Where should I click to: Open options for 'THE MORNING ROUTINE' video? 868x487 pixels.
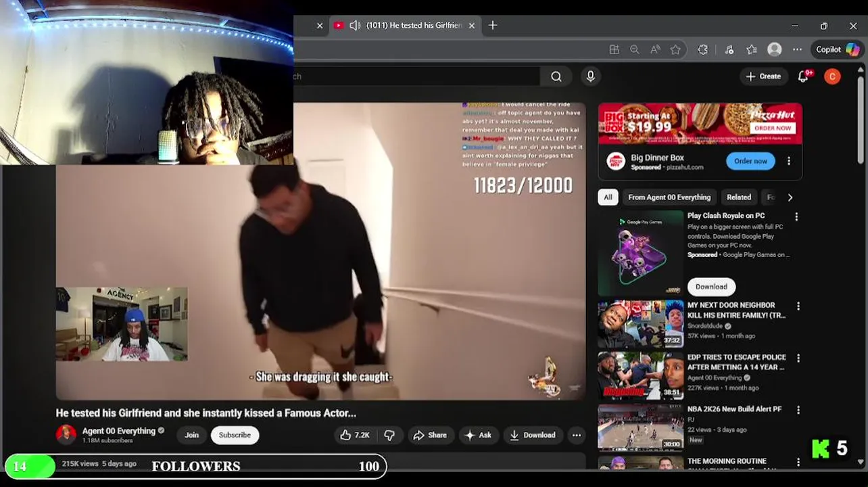(798, 463)
